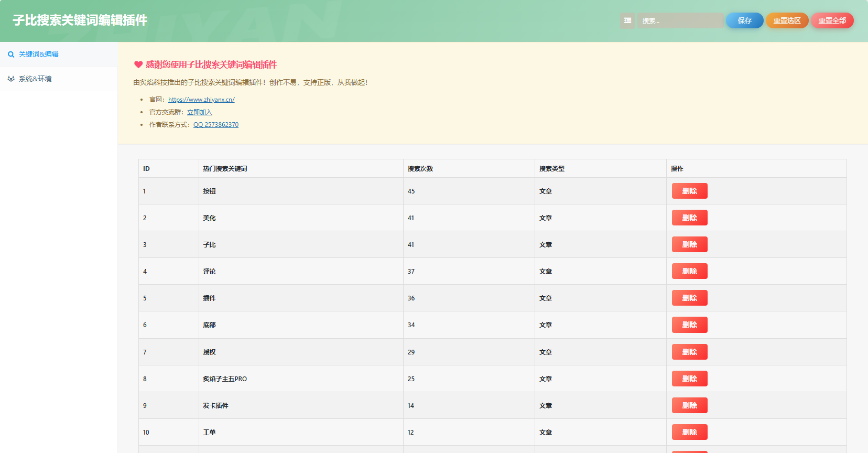Click the orange 重置选区 button

(787, 20)
